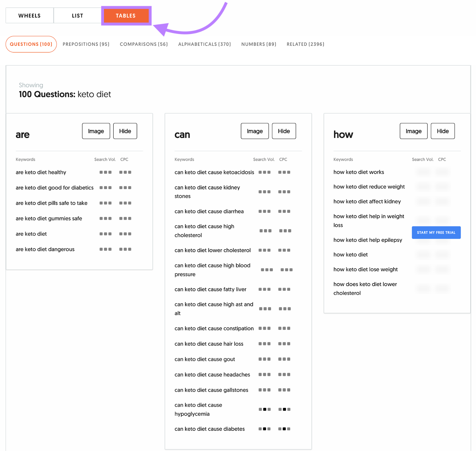This screenshot has width=476, height=451.
Task: Switch to the Wheels view tab
Action: point(29,15)
